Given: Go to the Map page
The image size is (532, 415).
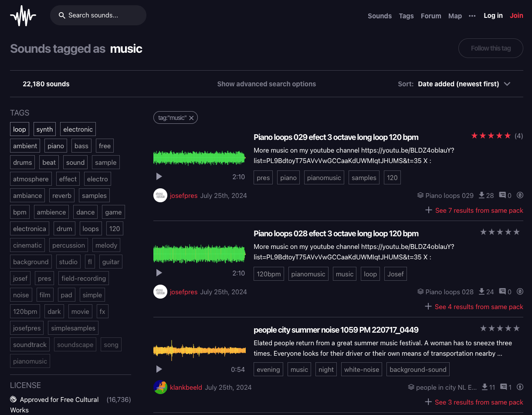Looking at the screenshot, I should click(x=455, y=16).
